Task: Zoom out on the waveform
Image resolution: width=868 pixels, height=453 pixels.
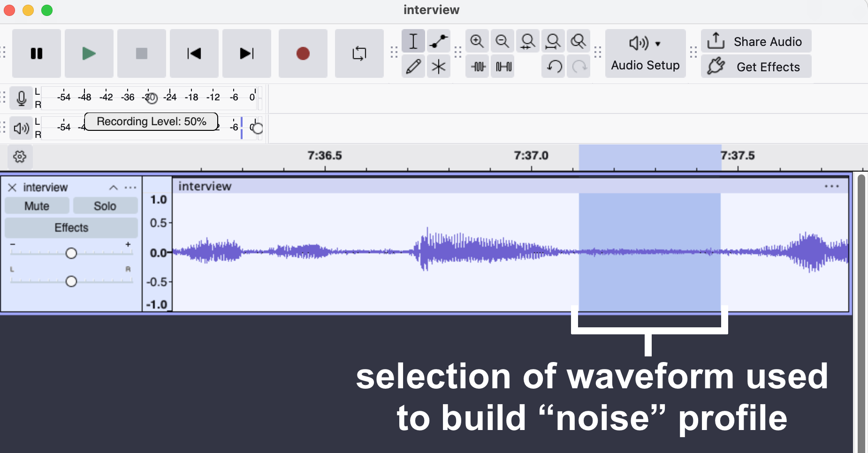Action: 503,41
